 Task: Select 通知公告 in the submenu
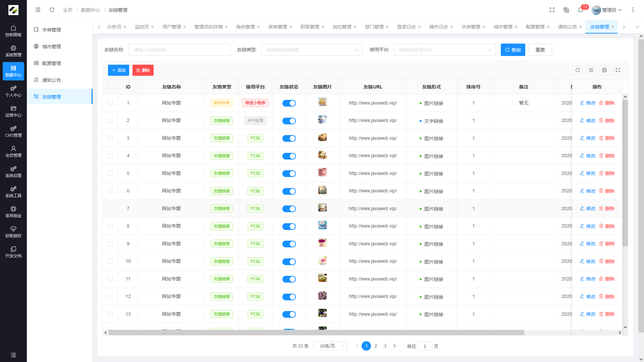pos(51,80)
